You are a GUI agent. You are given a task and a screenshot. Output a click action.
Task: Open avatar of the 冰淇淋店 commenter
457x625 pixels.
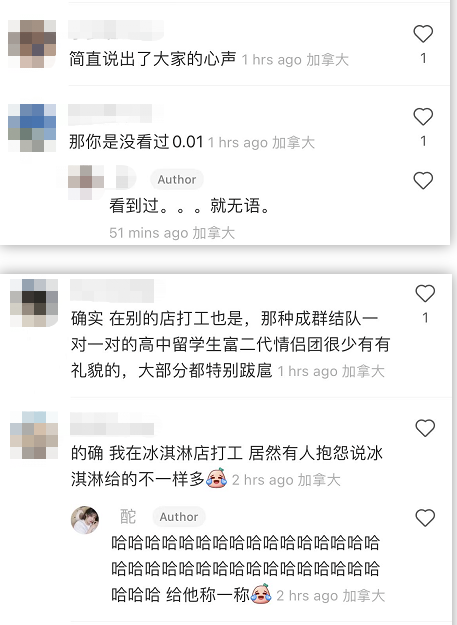[x=34, y=435]
